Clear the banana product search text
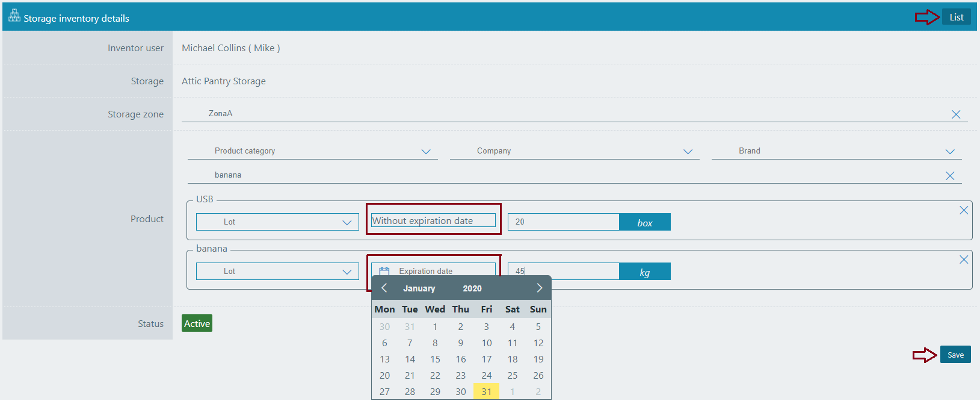The width and height of the screenshot is (980, 404). tap(950, 176)
